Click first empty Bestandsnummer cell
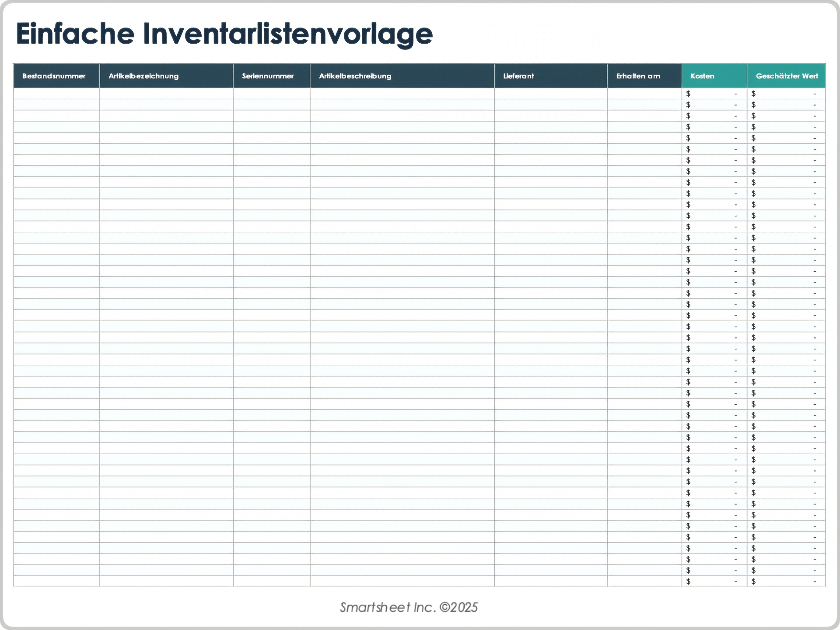 point(56,94)
